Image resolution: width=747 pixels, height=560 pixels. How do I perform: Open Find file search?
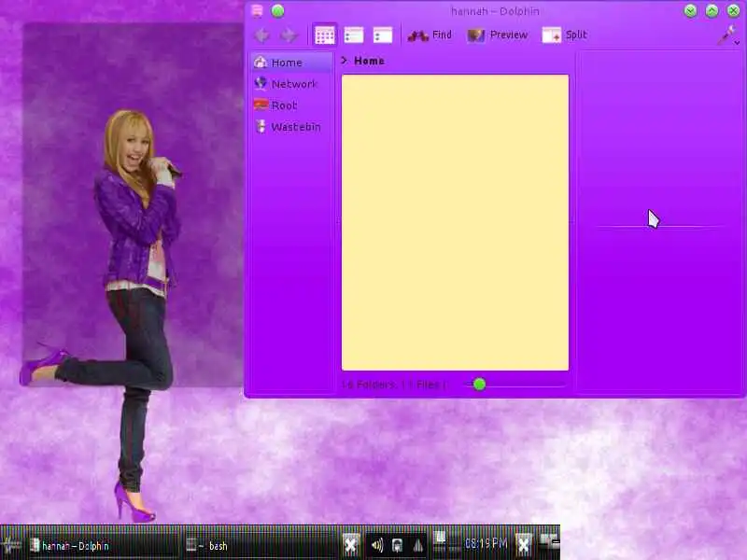430,35
